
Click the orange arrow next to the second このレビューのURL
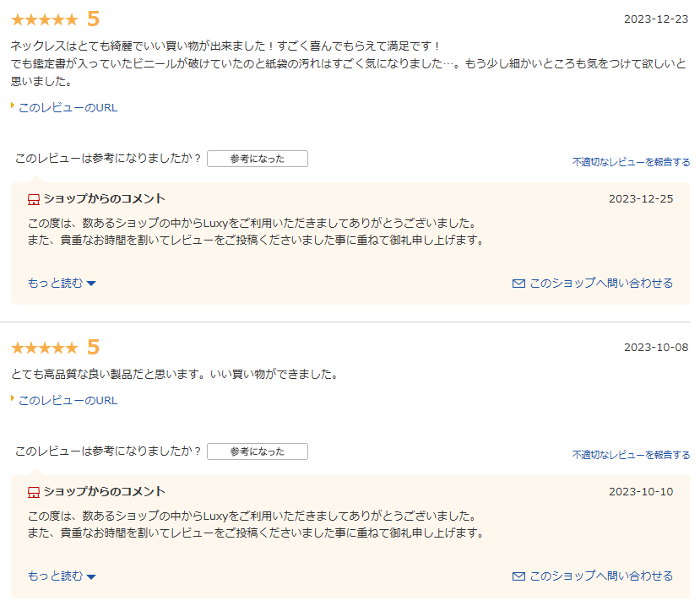[13, 399]
